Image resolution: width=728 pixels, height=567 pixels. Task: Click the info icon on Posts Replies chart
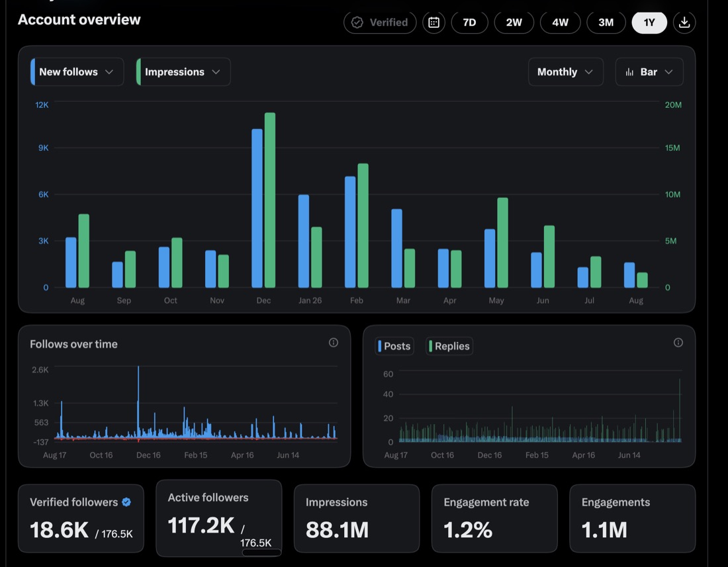pyautogui.click(x=678, y=343)
